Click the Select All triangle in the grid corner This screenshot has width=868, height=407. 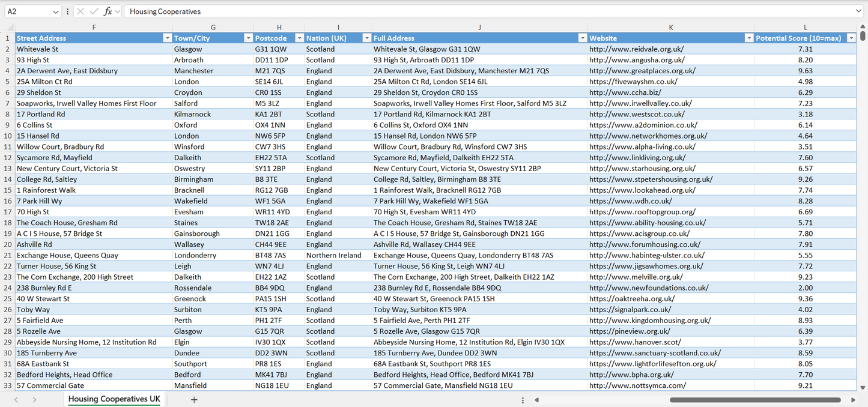pyautogui.click(x=8, y=27)
